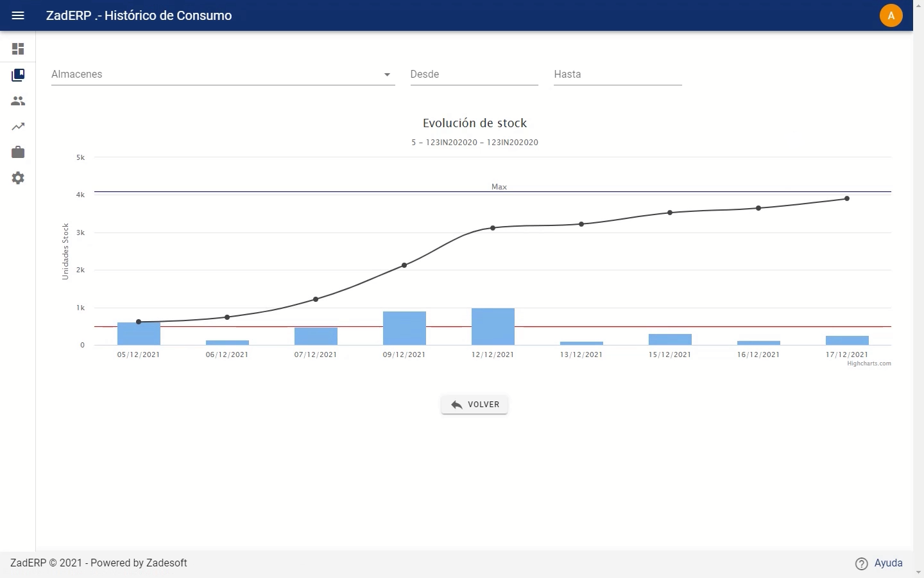
Task: Expand the Almacenes dropdown arrow
Action: click(x=387, y=74)
